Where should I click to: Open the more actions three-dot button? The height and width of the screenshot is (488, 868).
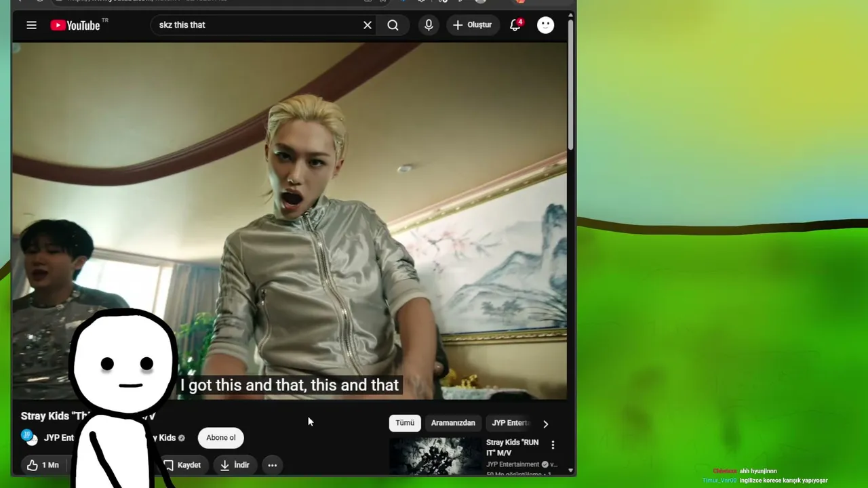(x=272, y=465)
